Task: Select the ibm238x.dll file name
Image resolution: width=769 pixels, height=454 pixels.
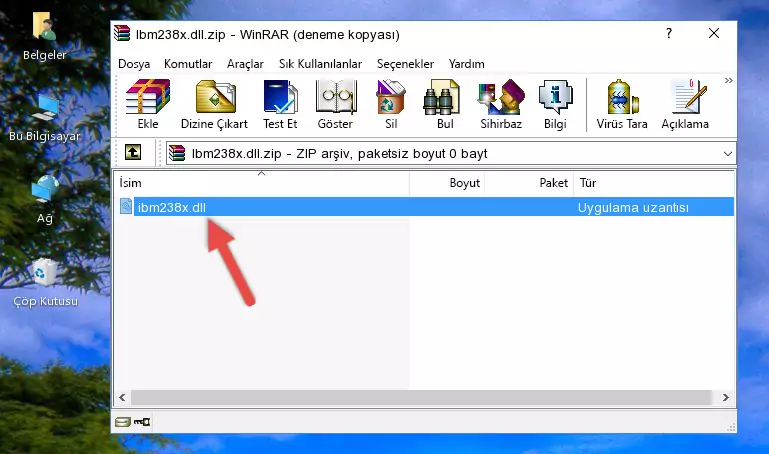Action: click(x=172, y=207)
